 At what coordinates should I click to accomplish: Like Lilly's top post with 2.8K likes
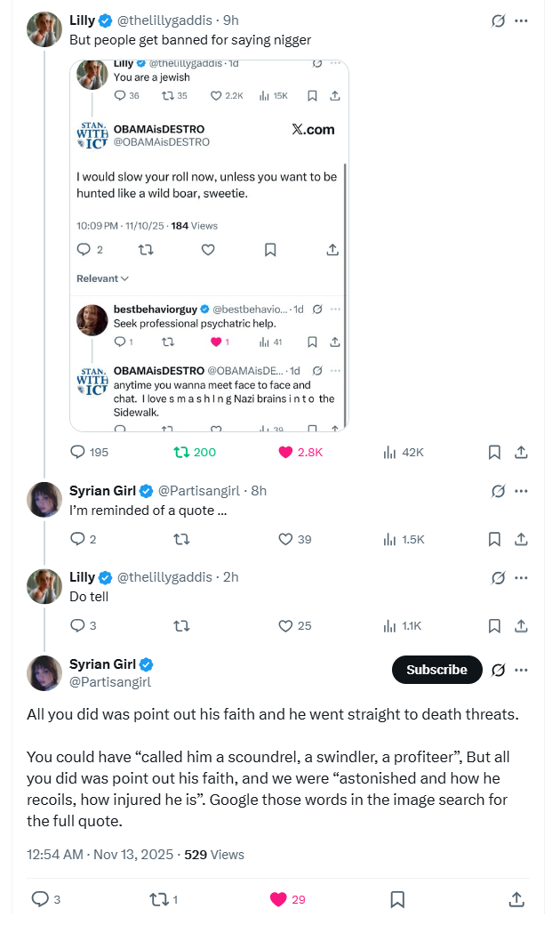(286, 452)
